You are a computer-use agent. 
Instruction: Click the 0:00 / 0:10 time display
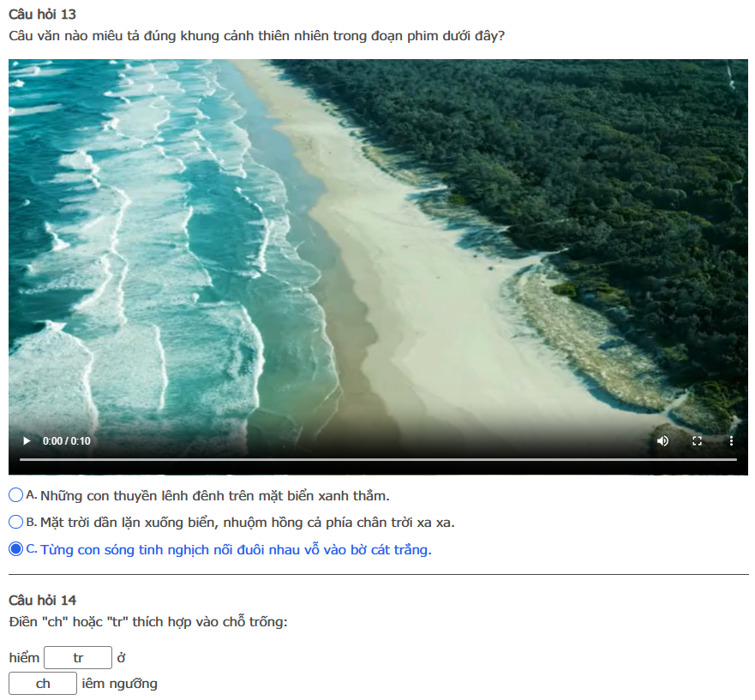[67, 441]
